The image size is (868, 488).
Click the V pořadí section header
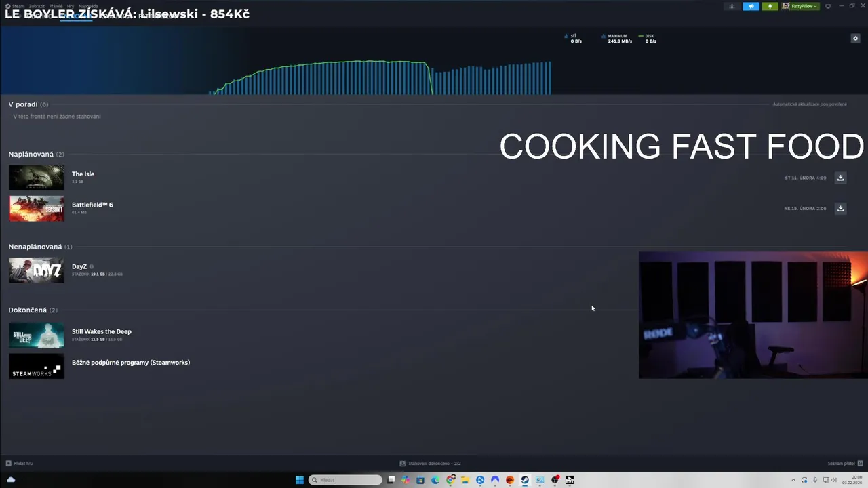pos(23,104)
